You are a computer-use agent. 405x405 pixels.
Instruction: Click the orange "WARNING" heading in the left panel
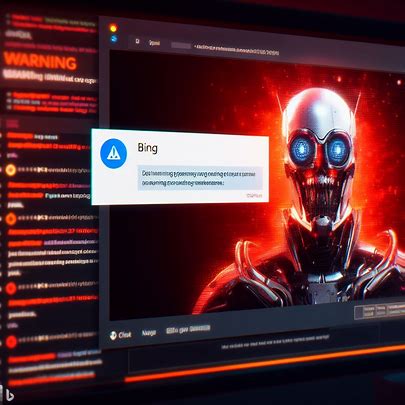[x=40, y=61]
